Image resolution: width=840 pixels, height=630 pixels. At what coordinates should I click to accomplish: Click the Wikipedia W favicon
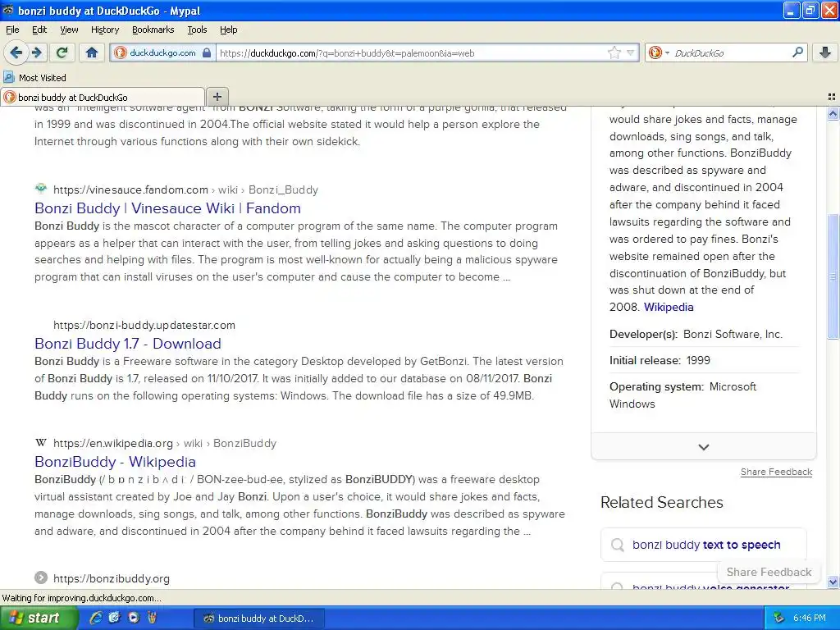(41, 442)
